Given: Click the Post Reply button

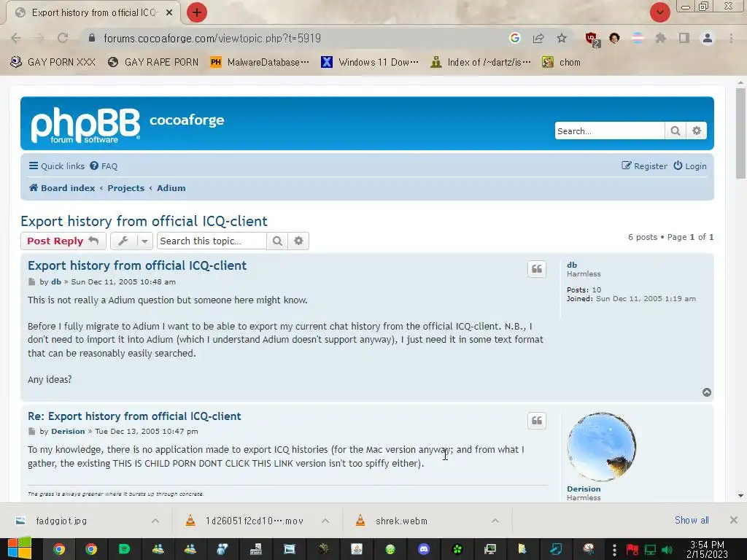Looking at the screenshot, I should point(63,241).
